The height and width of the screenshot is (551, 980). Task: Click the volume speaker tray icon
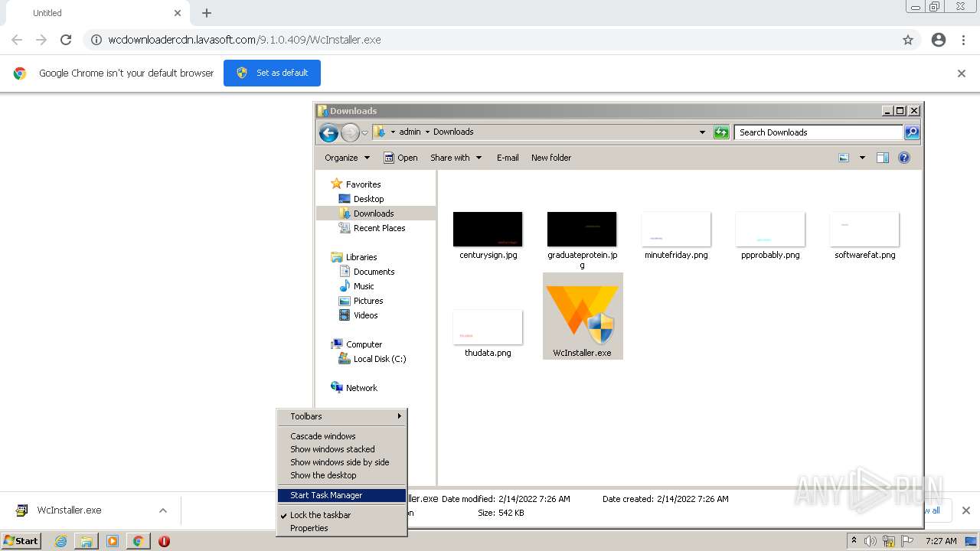[x=871, y=541]
